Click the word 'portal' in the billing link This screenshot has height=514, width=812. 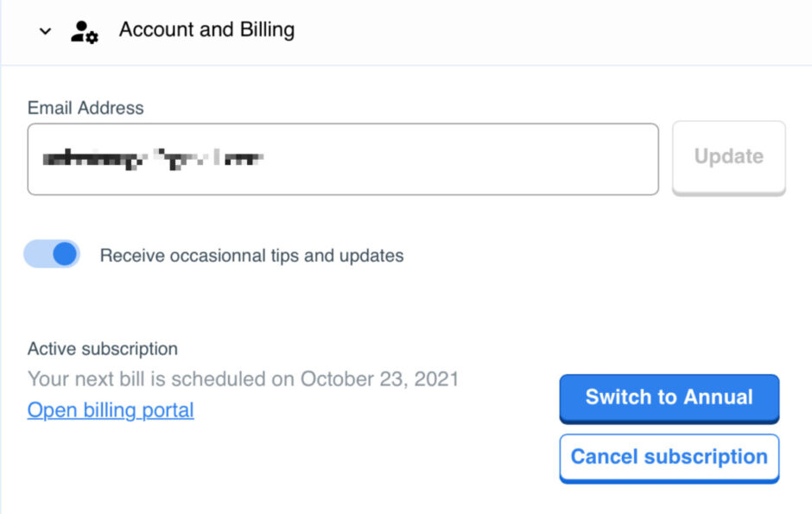168,410
